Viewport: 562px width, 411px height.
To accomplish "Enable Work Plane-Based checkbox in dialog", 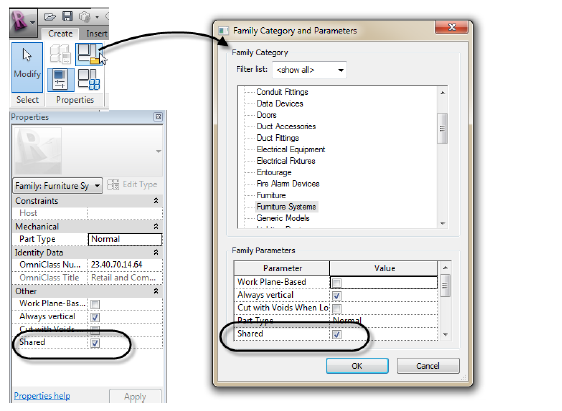I will 337,283.
